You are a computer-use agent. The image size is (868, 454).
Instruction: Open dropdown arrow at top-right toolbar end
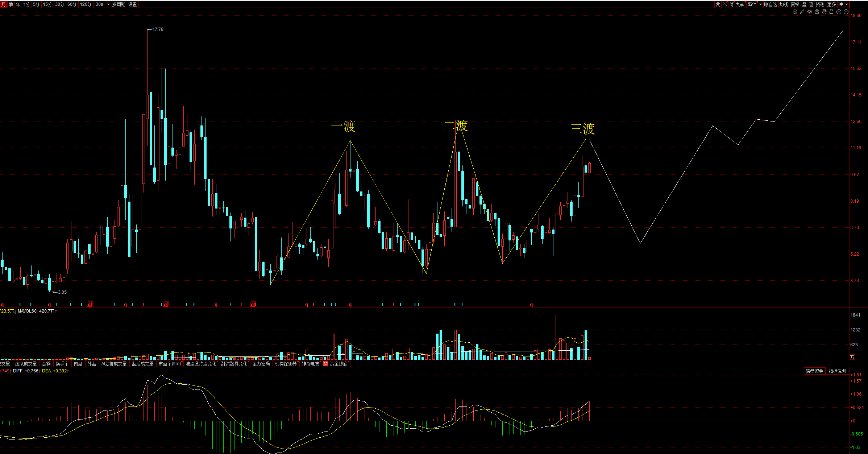[847, 4]
